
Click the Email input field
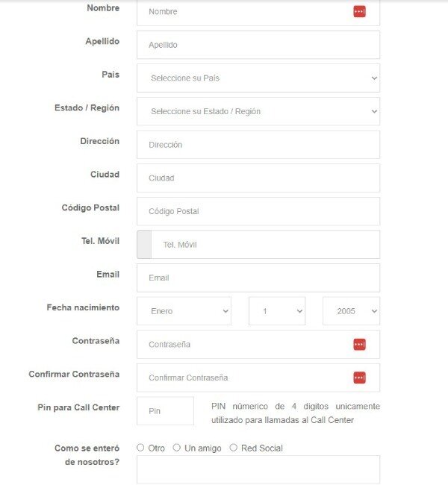point(258,278)
